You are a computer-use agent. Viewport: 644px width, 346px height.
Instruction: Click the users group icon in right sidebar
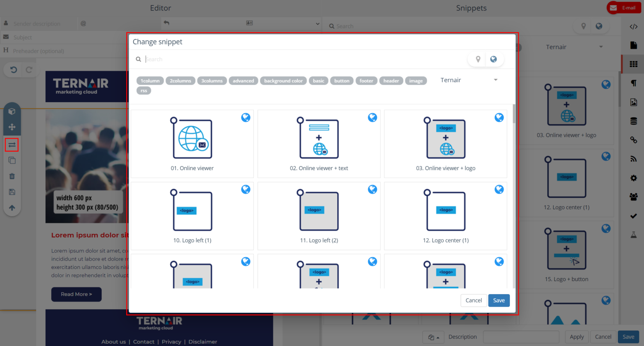634,197
